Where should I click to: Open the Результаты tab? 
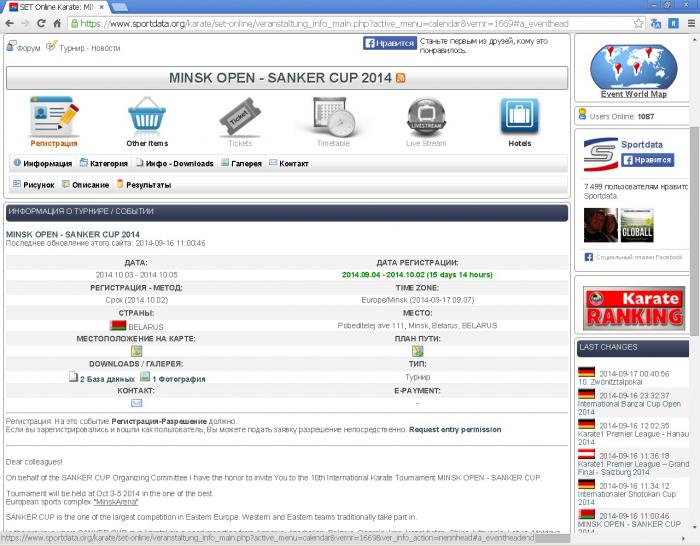pos(144,184)
